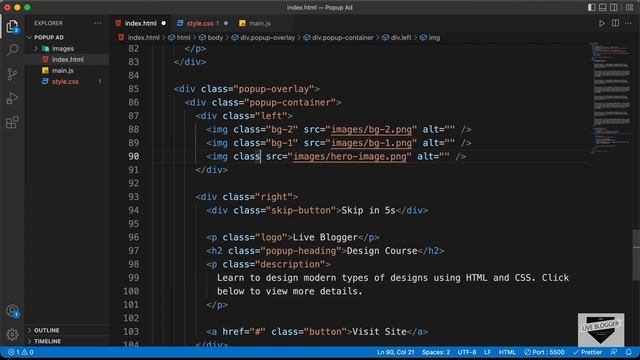Expand the TIMELINE section

(47, 341)
